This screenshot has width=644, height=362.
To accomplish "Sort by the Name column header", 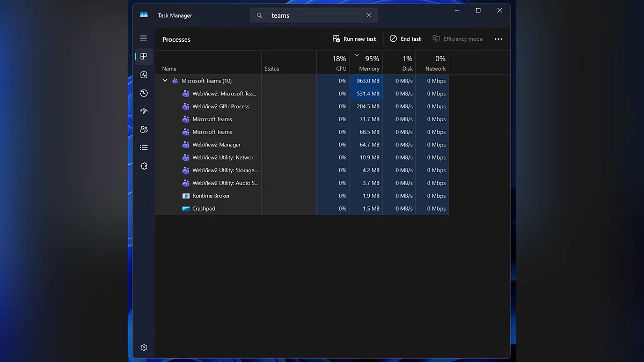I will tap(170, 69).
